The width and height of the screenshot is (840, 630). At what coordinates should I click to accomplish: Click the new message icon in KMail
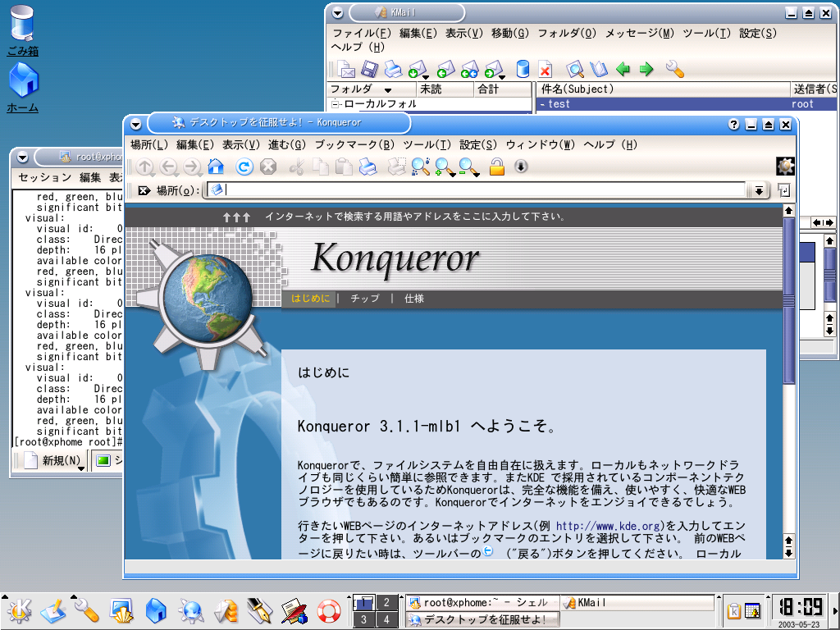pos(345,69)
